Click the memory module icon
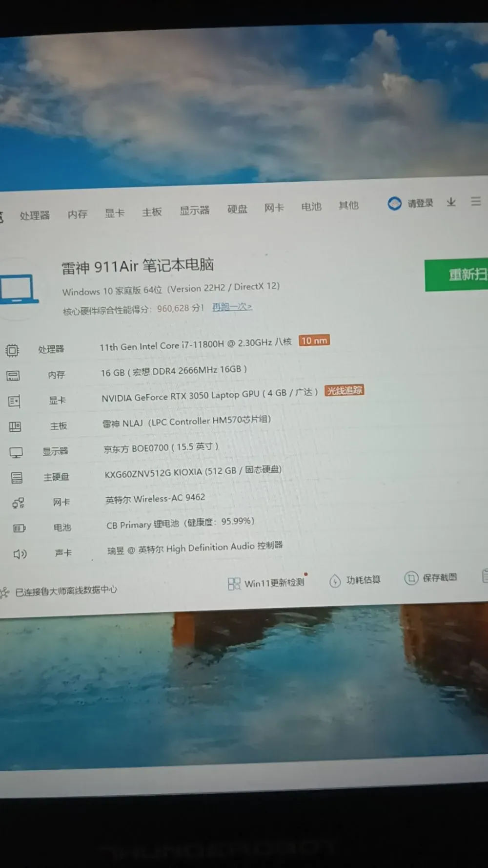The width and height of the screenshot is (488, 868). click(13, 376)
